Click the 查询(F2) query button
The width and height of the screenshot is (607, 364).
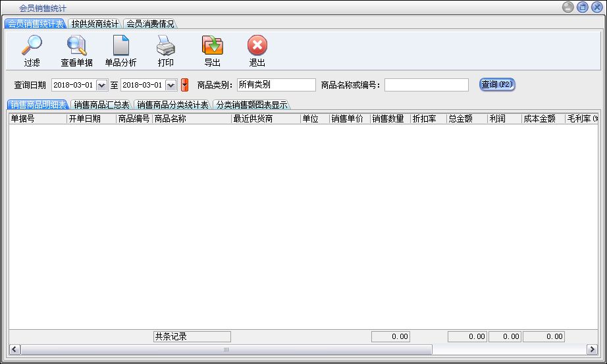(x=496, y=84)
